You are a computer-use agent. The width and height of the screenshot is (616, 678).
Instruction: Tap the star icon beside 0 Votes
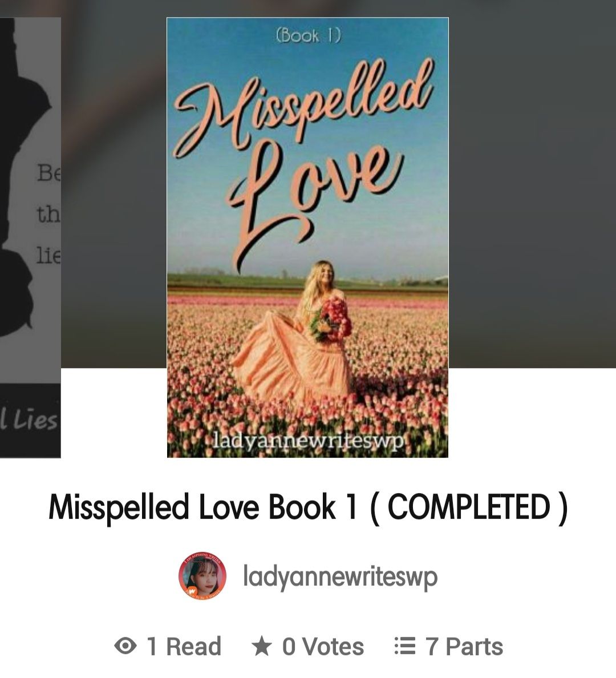(262, 647)
